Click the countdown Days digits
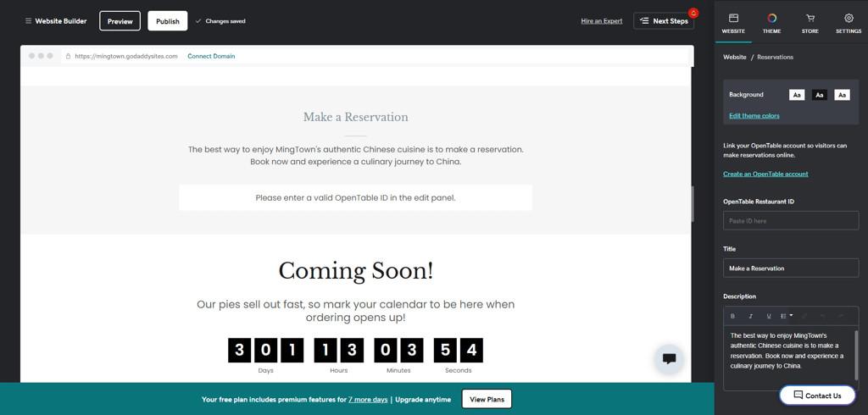 265,351
